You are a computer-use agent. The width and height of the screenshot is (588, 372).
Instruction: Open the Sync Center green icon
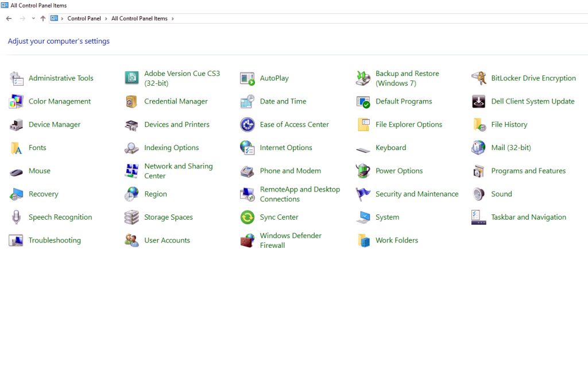[247, 217]
